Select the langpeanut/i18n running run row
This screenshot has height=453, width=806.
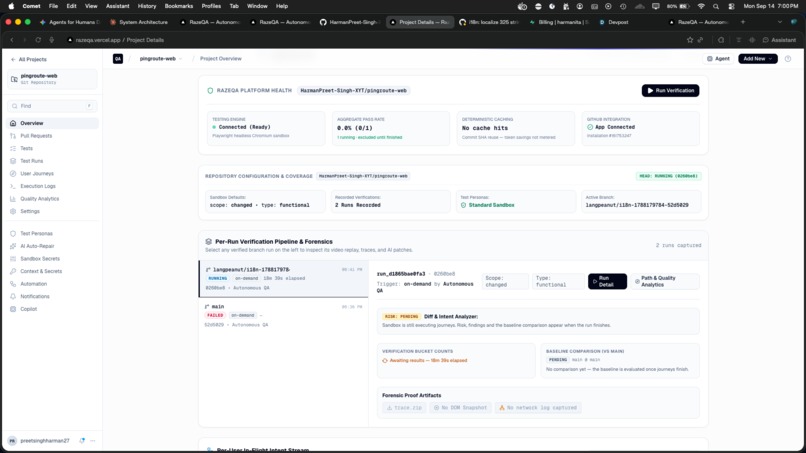(284, 279)
